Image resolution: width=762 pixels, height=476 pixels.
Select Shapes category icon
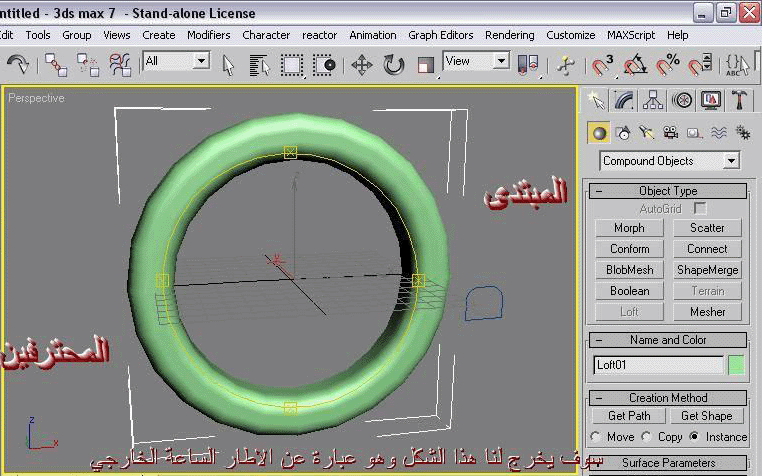pos(623,133)
